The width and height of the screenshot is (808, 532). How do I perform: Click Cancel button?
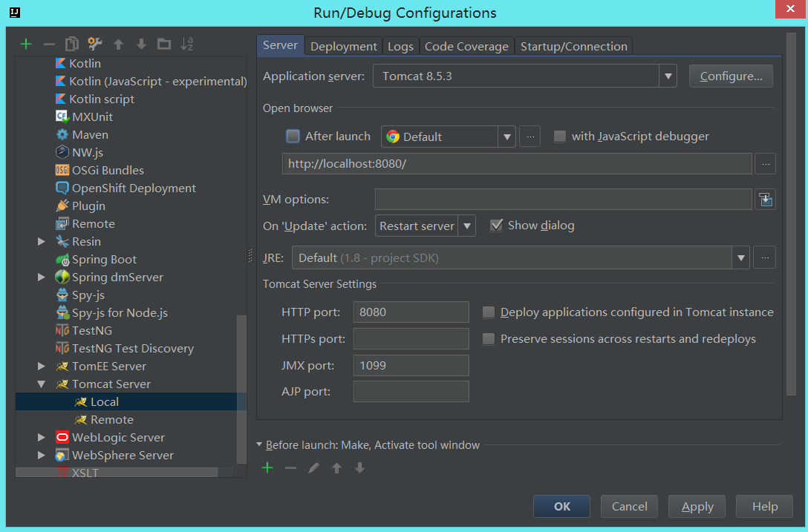629,506
